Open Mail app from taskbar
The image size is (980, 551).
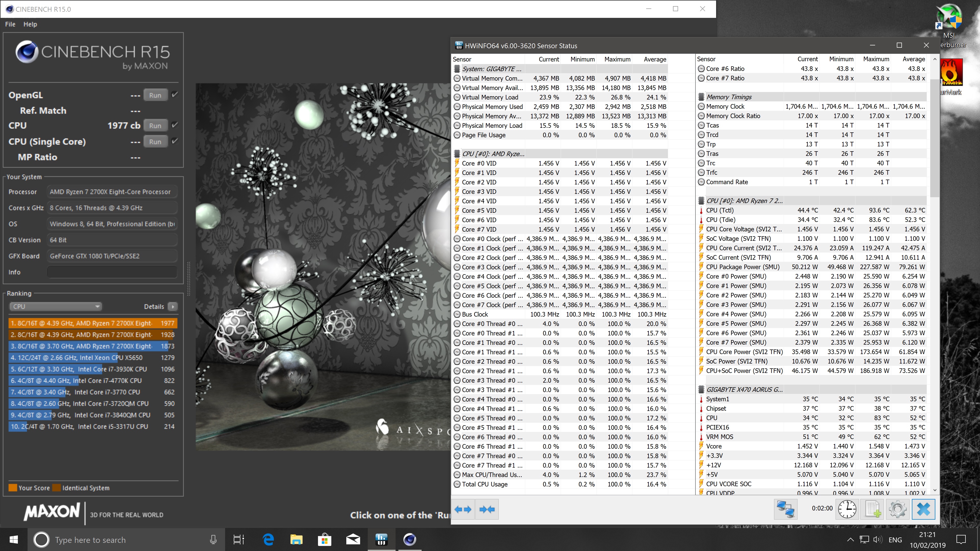point(353,540)
